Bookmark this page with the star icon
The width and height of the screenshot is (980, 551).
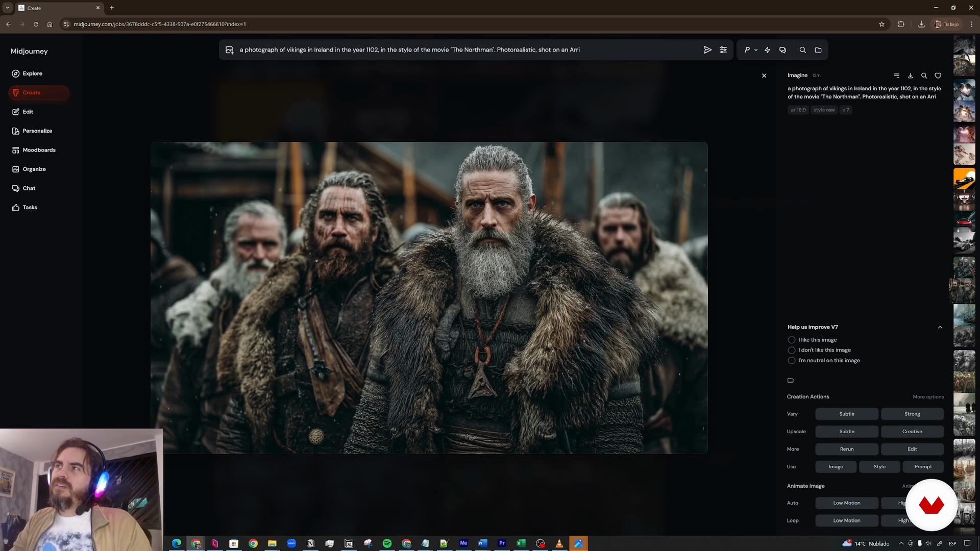coord(881,24)
